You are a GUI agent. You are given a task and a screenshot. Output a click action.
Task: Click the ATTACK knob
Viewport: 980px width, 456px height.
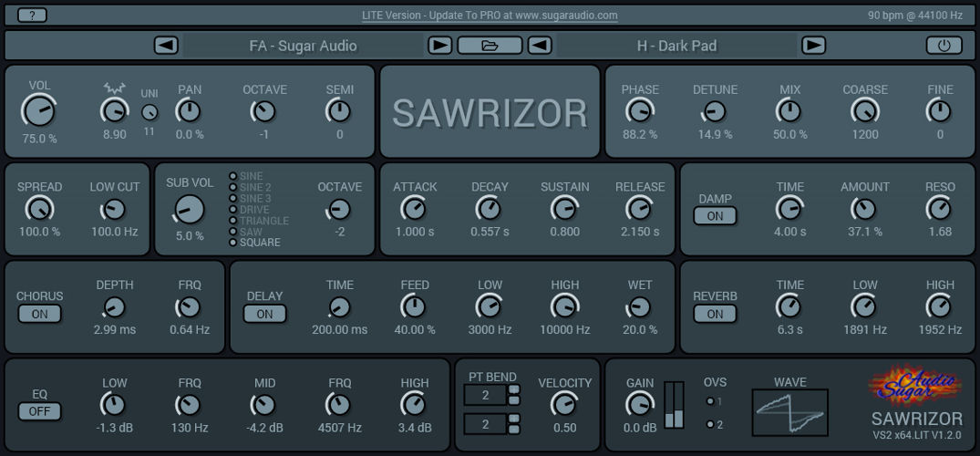tap(415, 209)
